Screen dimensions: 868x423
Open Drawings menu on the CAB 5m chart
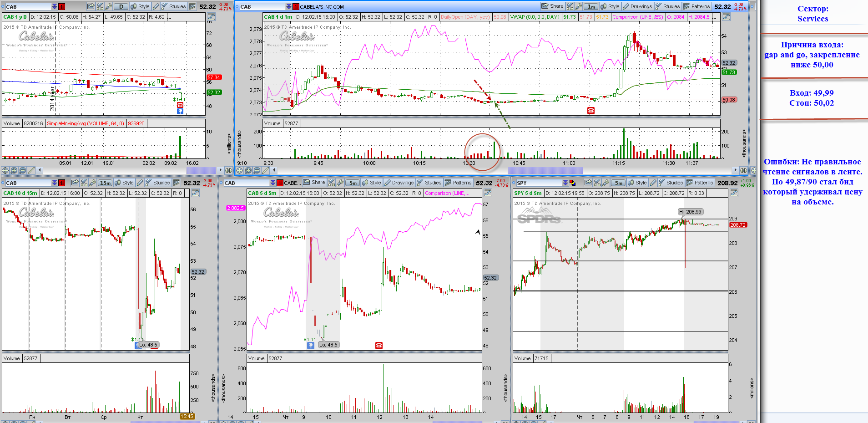coord(399,183)
